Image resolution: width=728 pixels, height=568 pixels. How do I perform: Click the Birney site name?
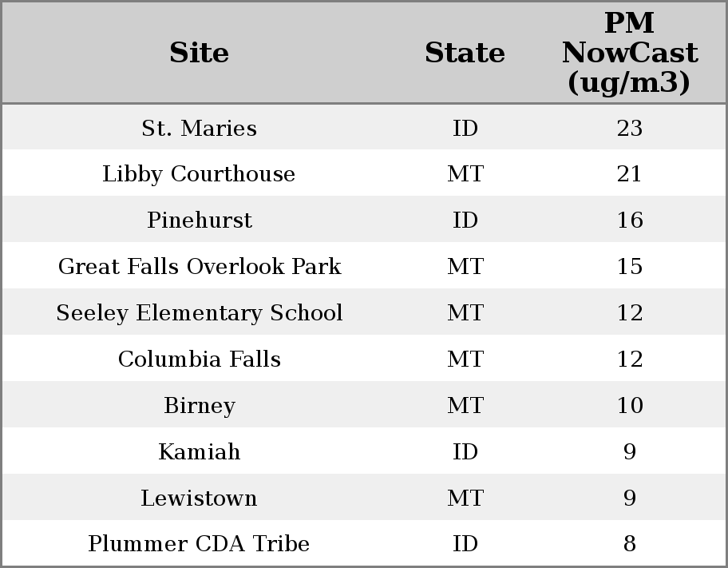pyautogui.click(x=199, y=405)
